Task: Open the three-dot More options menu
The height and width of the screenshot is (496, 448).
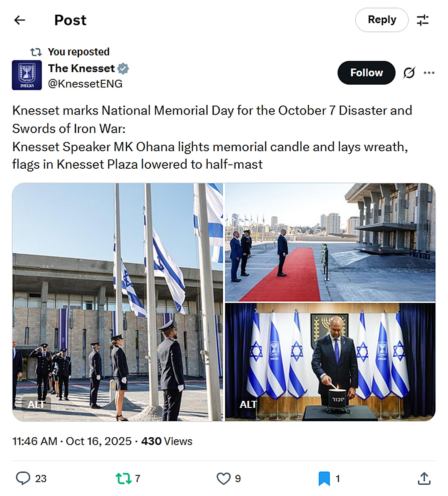Action: tap(429, 73)
